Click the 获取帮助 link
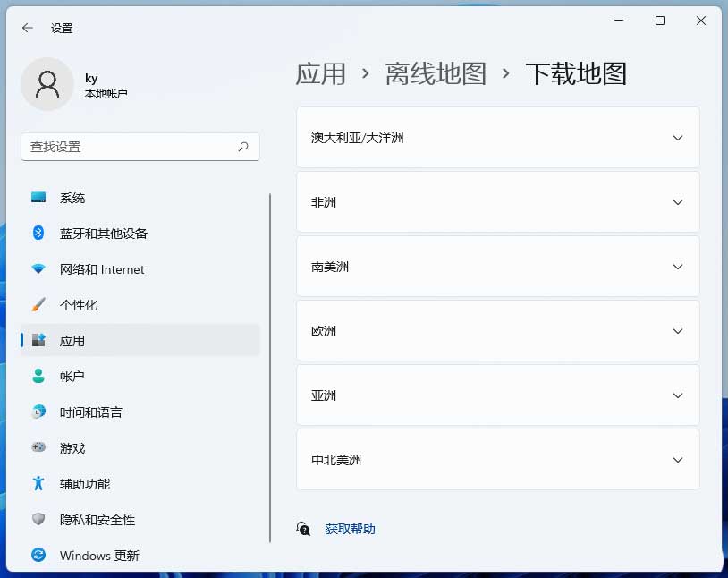The height and width of the screenshot is (578, 728). (350, 529)
